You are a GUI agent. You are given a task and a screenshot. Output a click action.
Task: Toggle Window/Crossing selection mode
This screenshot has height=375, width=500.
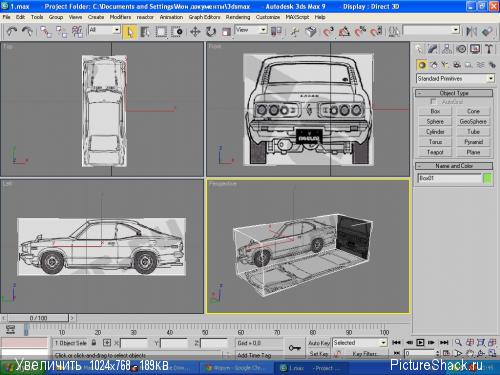click(x=177, y=32)
